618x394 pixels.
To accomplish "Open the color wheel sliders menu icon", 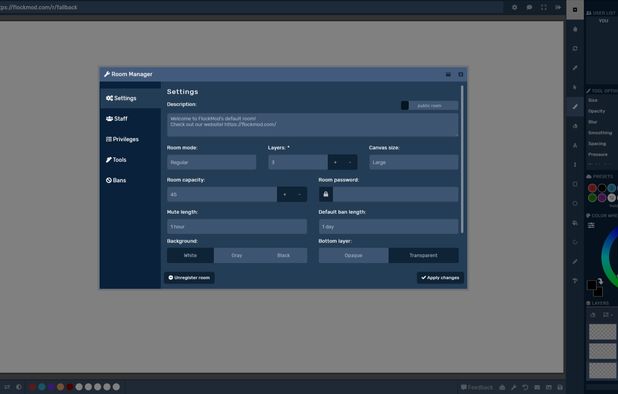I will 591,225.
